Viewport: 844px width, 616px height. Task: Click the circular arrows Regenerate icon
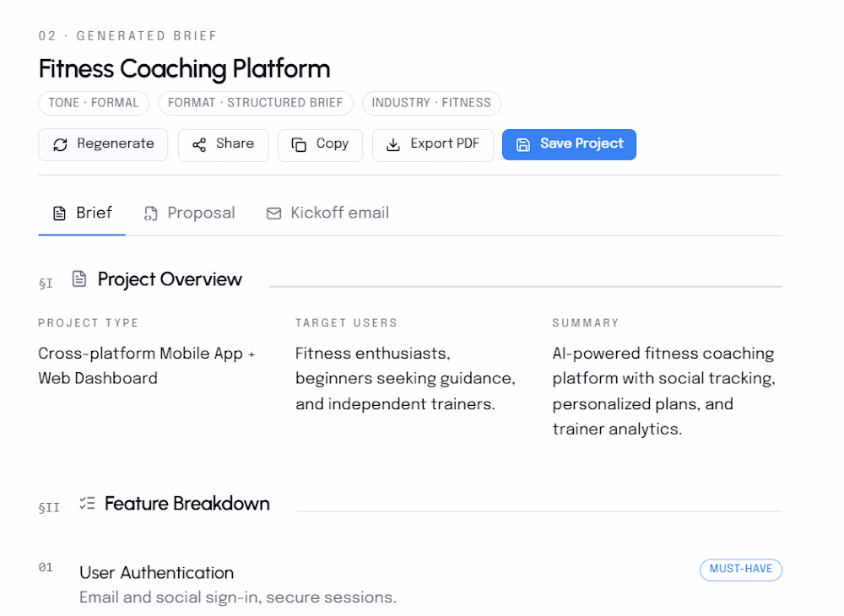60,145
